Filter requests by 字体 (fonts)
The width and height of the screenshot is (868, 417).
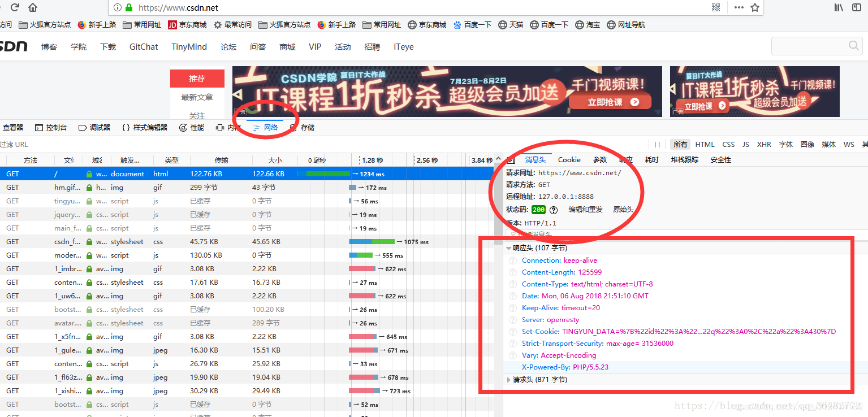tap(786, 145)
